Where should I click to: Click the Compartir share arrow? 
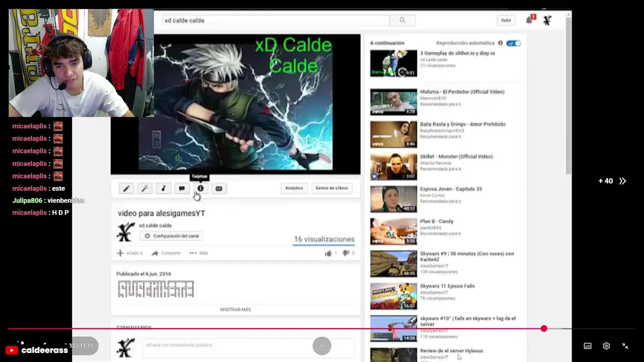pos(155,253)
